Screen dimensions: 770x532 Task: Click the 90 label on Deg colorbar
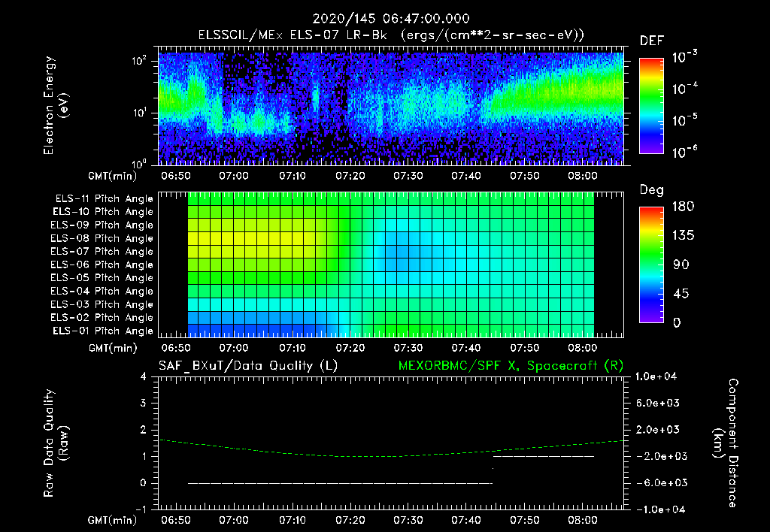pos(681,264)
